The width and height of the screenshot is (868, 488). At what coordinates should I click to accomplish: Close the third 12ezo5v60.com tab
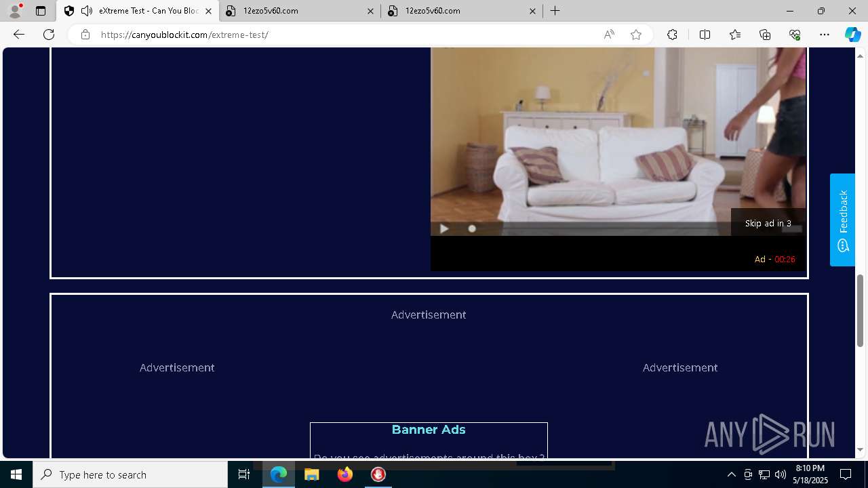click(x=532, y=11)
